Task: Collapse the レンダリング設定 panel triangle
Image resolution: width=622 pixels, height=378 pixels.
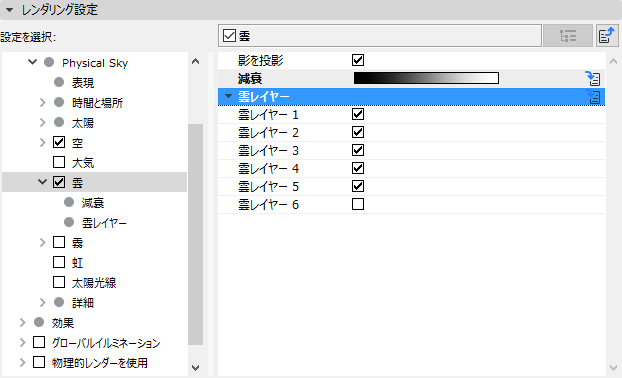Action: click(x=10, y=10)
